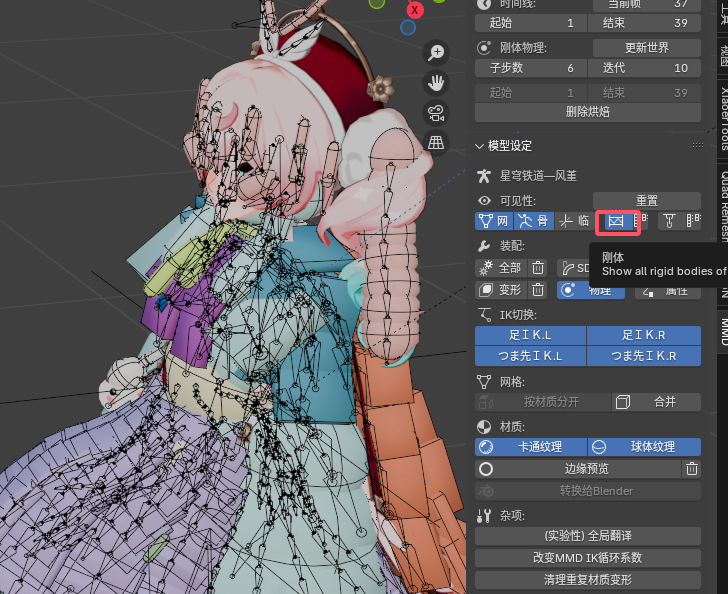Open XiaoerTools sidebar tab

point(723,118)
